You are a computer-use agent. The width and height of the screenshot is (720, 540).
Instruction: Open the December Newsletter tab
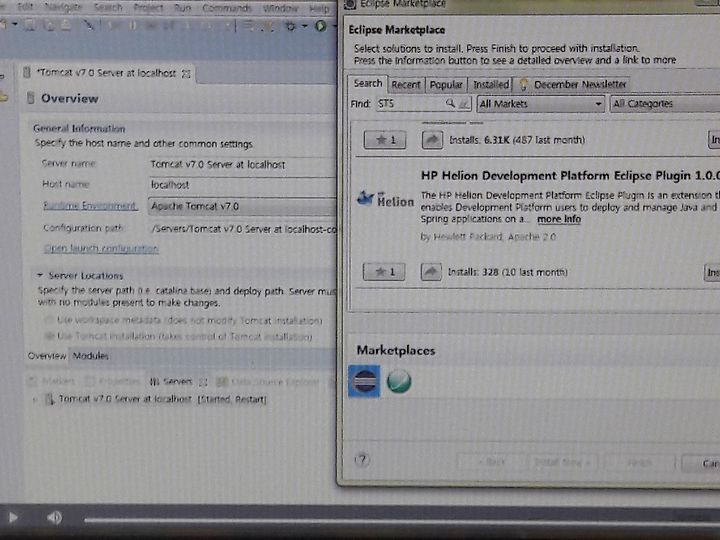pyautogui.click(x=573, y=84)
